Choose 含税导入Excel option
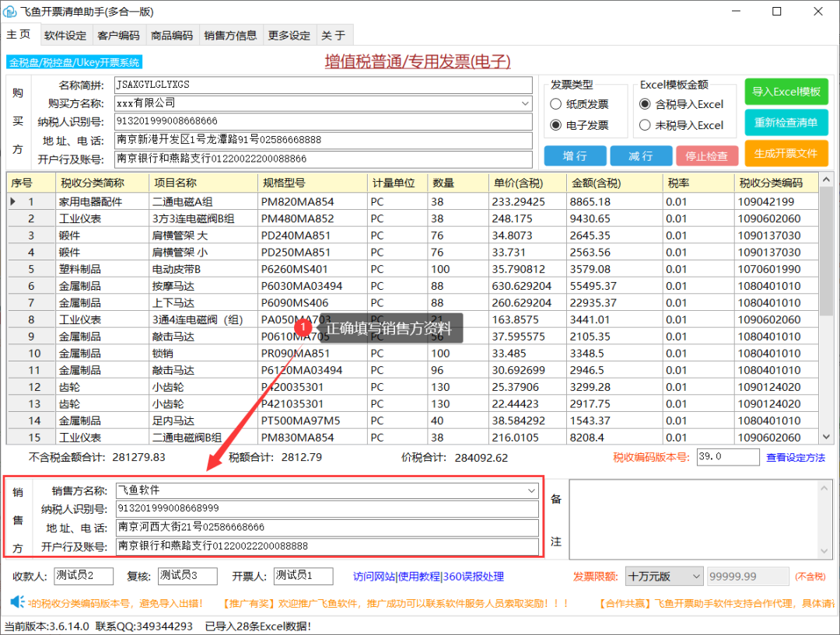 coord(646,104)
